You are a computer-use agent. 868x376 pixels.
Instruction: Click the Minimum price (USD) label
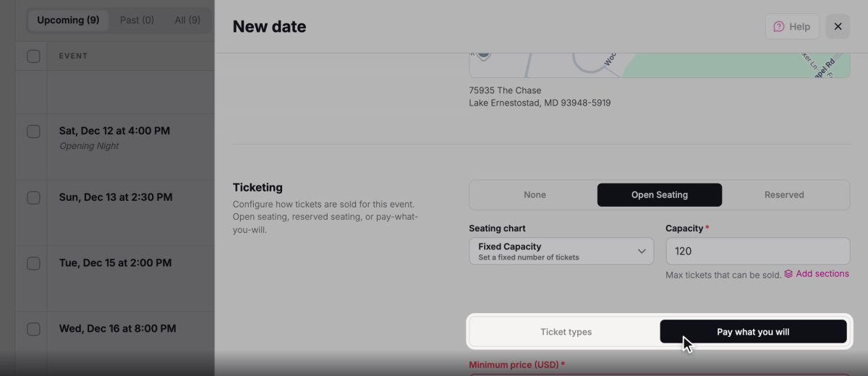[516, 365]
